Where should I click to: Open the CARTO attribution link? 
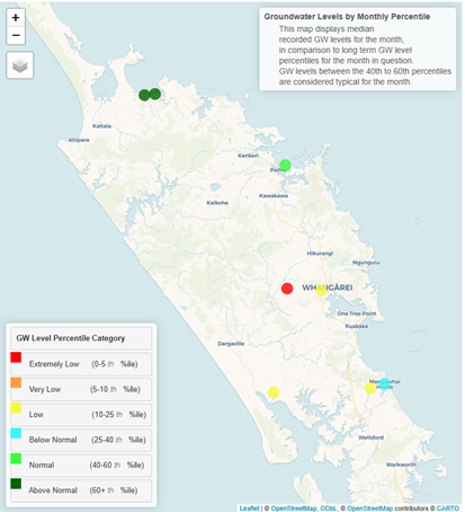click(x=448, y=508)
